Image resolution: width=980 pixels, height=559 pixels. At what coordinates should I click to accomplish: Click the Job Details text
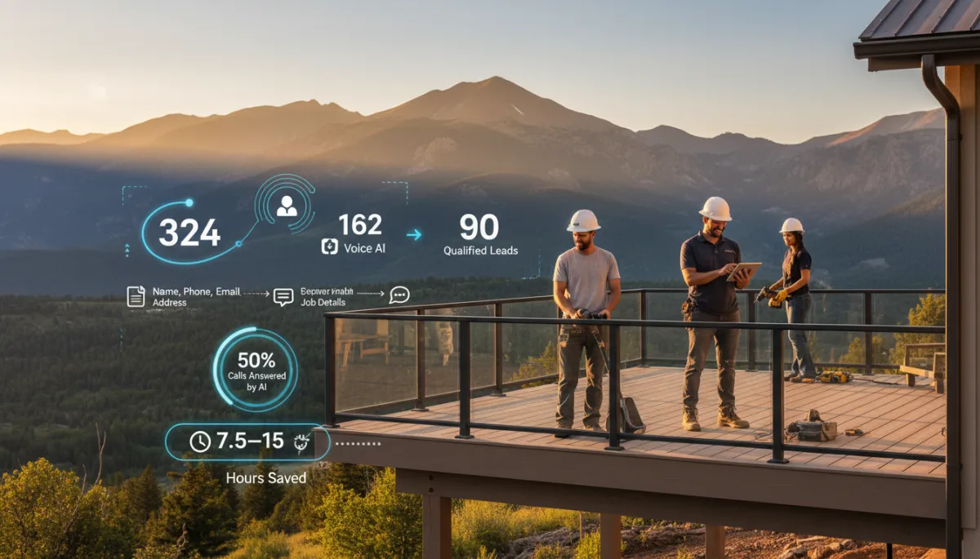coord(323,303)
